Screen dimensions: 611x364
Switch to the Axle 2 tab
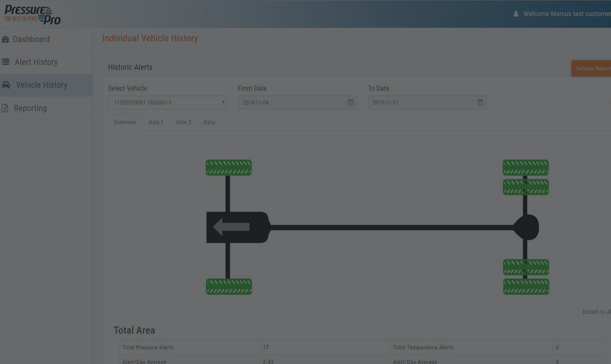point(183,122)
